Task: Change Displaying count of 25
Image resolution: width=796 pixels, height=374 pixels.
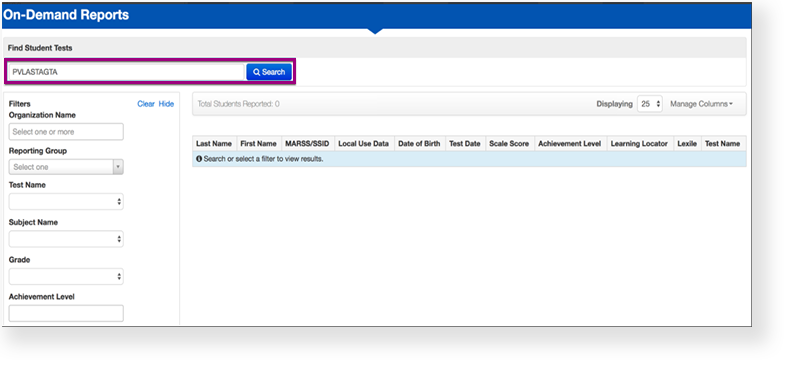Action: click(x=650, y=104)
